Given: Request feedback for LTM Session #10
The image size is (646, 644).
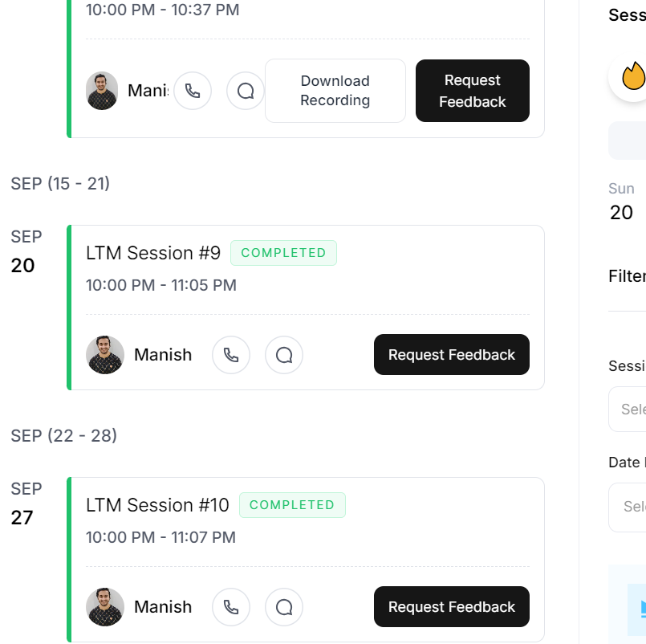Looking at the screenshot, I should pyautogui.click(x=452, y=607).
